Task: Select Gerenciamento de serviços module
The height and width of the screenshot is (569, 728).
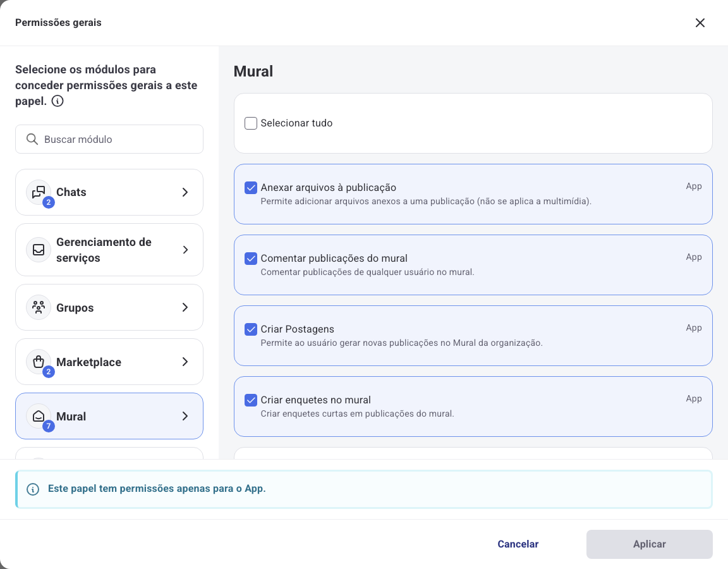Action: 109,250
